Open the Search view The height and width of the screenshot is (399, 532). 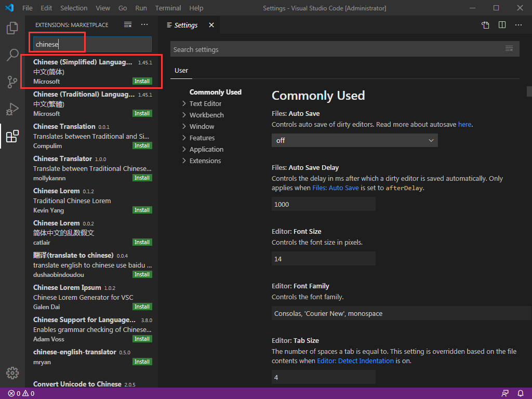tap(12, 54)
